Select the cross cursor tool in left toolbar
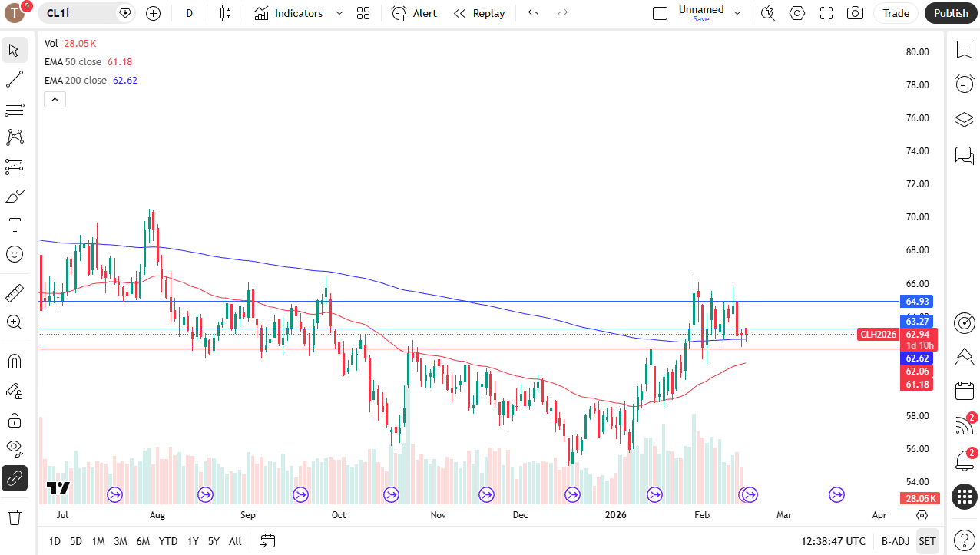This screenshot has width=980, height=555. point(14,51)
